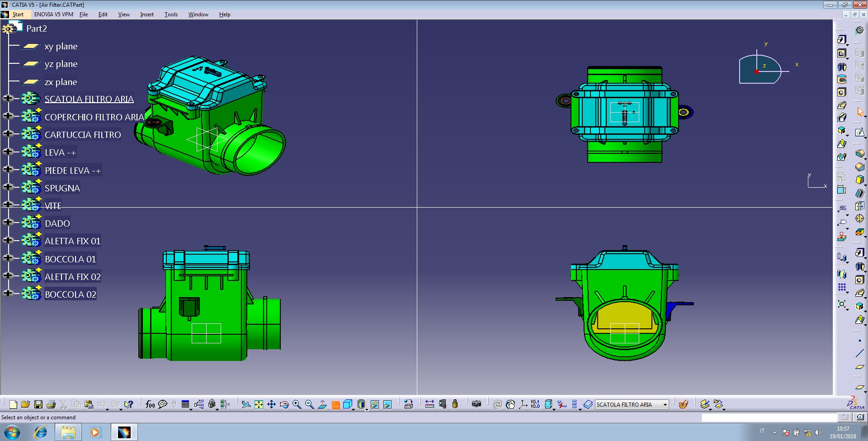This screenshot has height=441, width=868.
Task: Click the Zoom Out magnifier
Action: (309, 404)
